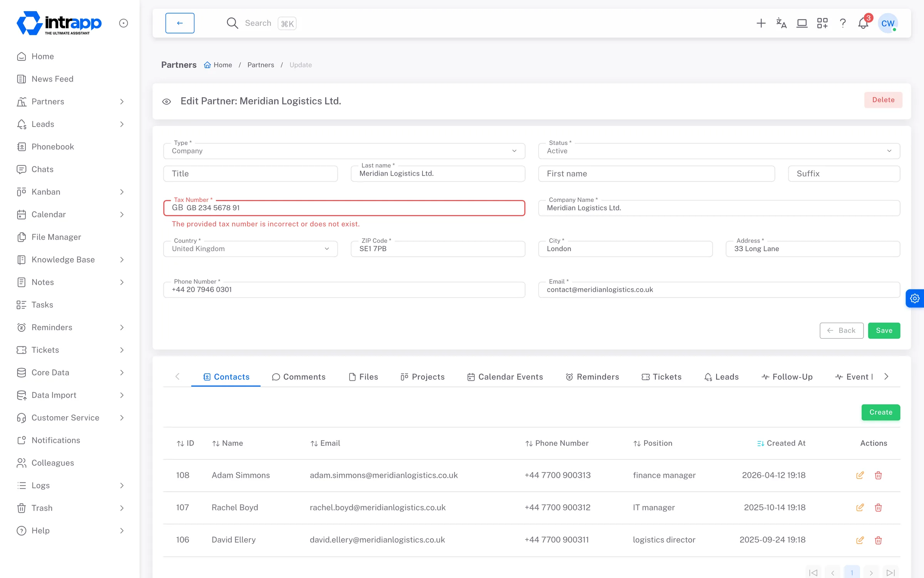The height and width of the screenshot is (578, 924).
Task: Switch to the Files tab
Action: 363,377
